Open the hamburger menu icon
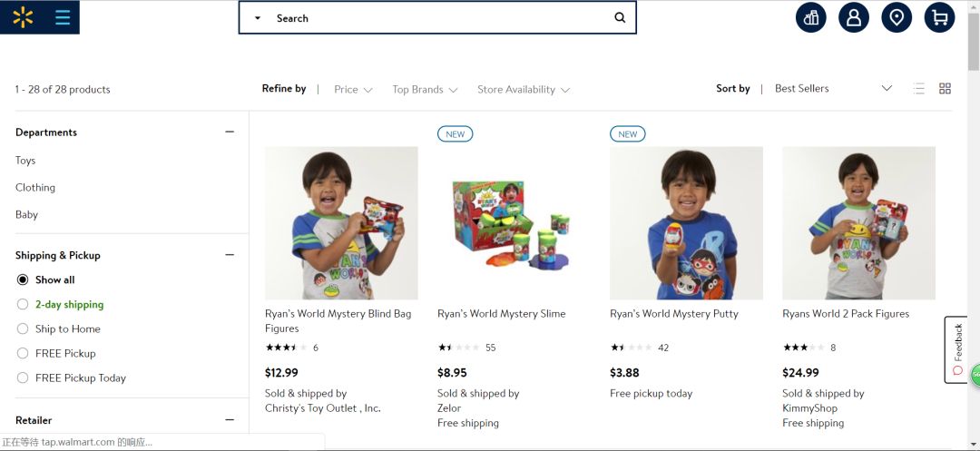 pos(63,17)
